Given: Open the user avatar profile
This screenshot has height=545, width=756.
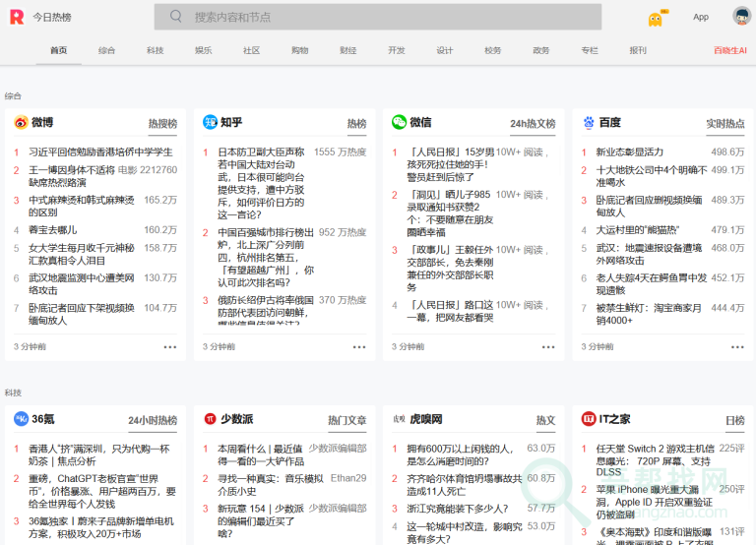Looking at the screenshot, I should click(x=741, y=17).
